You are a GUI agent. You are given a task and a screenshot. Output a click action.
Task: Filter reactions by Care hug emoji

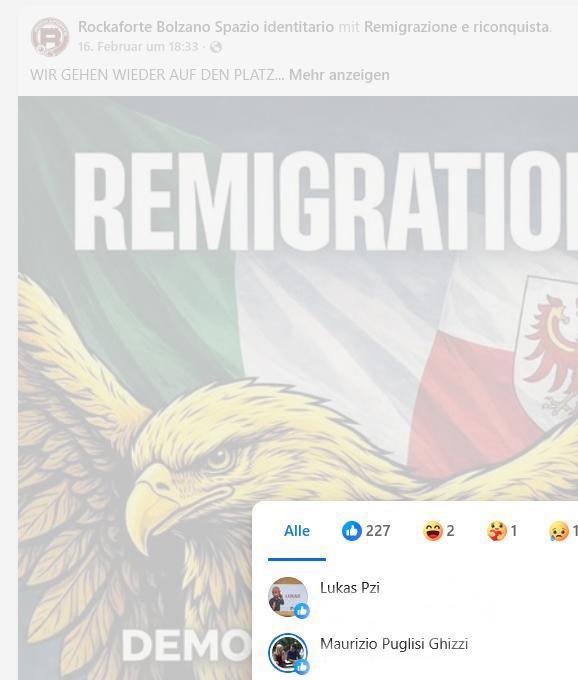[x=502, y=530]
